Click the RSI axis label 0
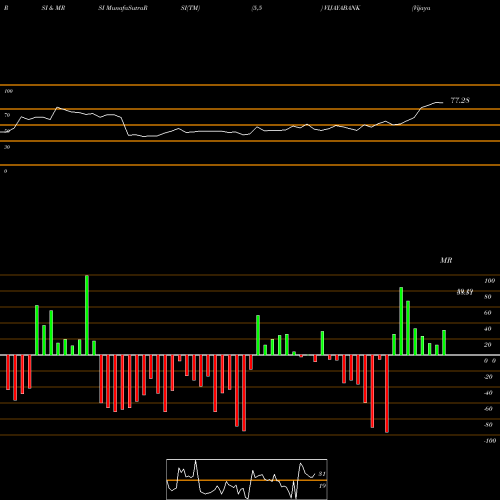The image size is (500, 500). click(x=5, y=171)
